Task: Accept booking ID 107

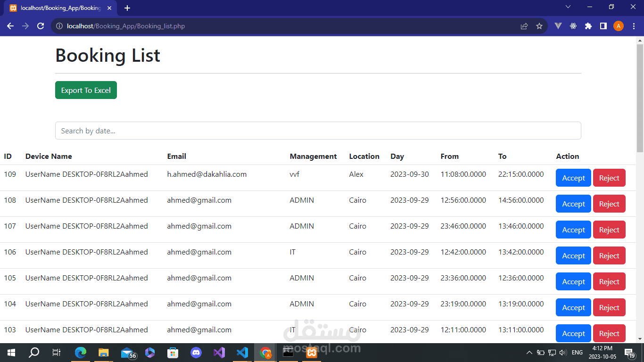Action: 573,230
